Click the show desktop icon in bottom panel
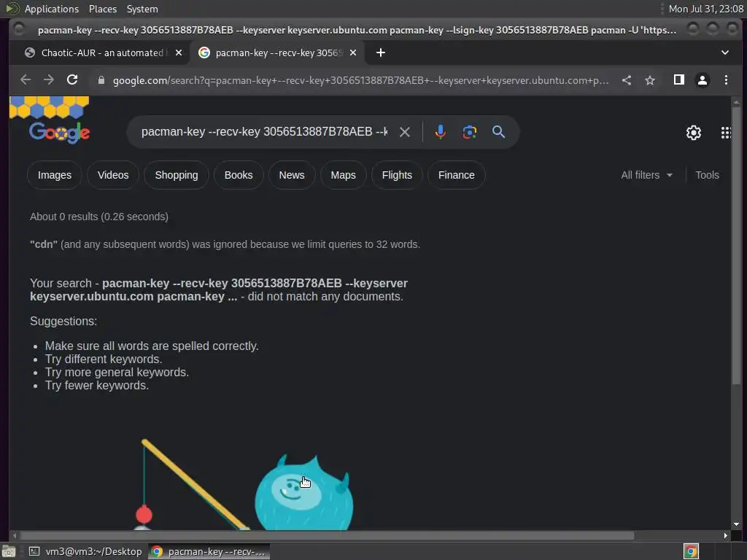 [x=9, y=551]
